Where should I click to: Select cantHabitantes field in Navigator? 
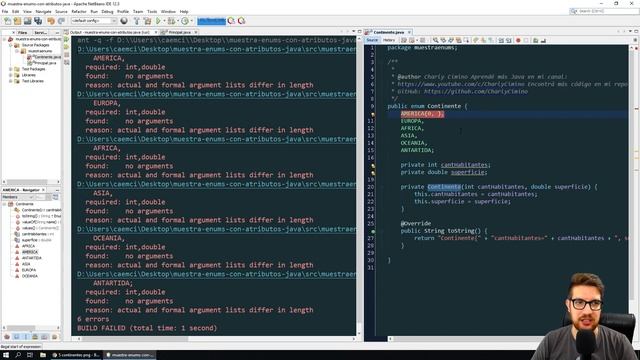[34, 234]
